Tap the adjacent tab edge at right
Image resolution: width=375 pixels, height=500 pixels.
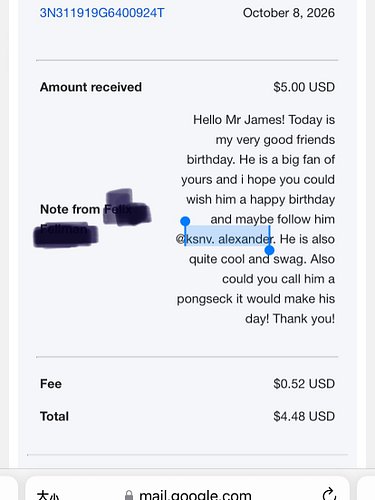(366, 488)
